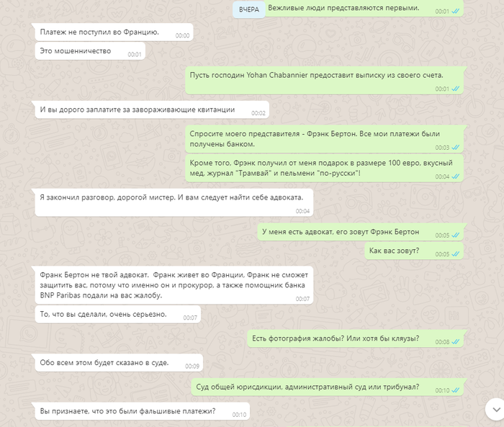Click message 'То, что вы сделали, очень серьезно.'
Viewport: 504px width, 427px height.
[118, 315]
